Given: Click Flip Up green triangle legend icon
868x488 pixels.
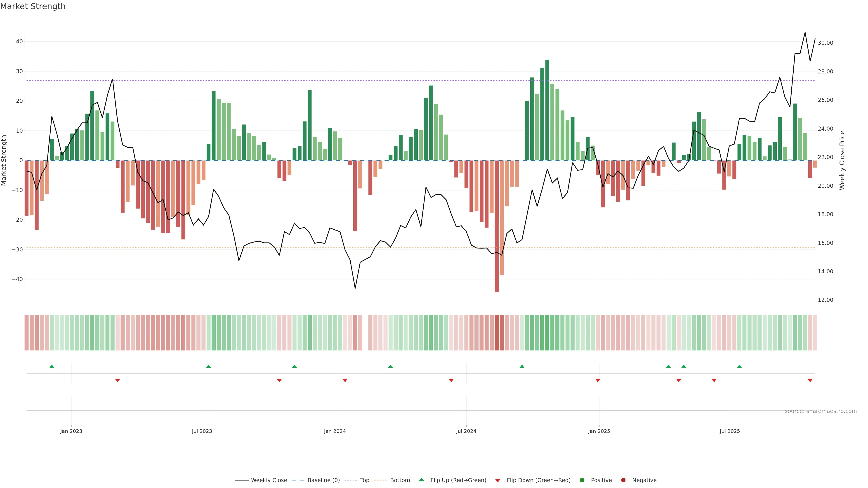Looking at the screenshot, I should point(421,480).
